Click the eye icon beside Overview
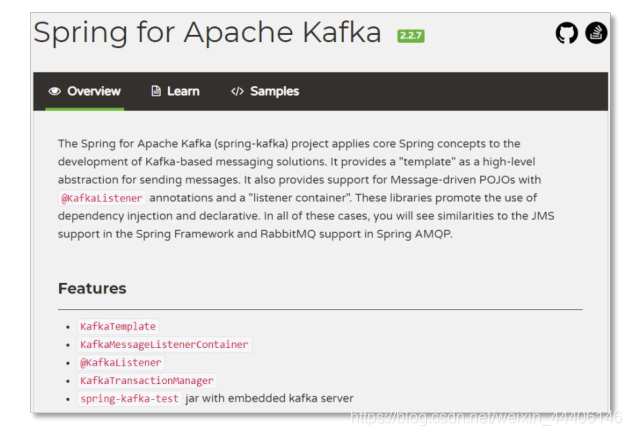Viewport: 632px width, 436px height. tap(54, 91)
